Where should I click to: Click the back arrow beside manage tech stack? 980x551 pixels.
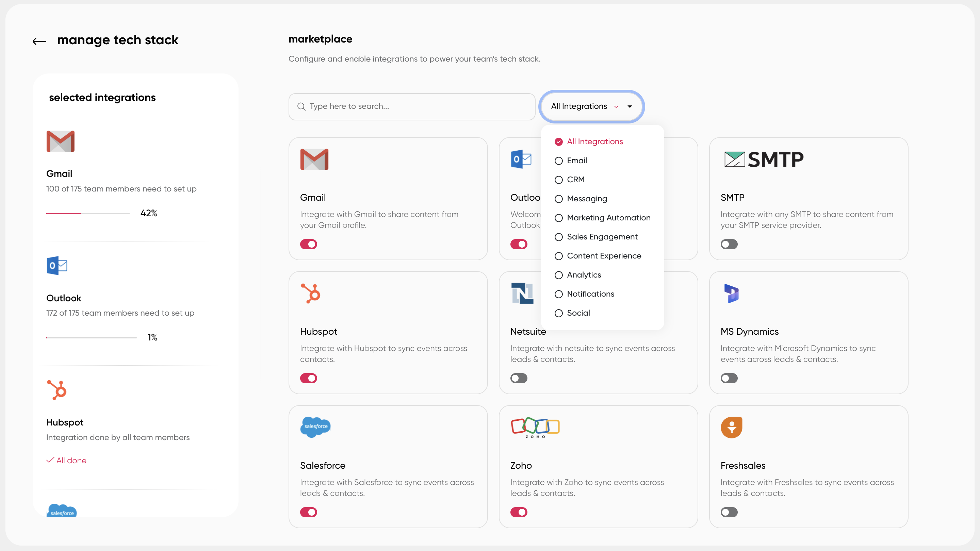pos(39,41)
